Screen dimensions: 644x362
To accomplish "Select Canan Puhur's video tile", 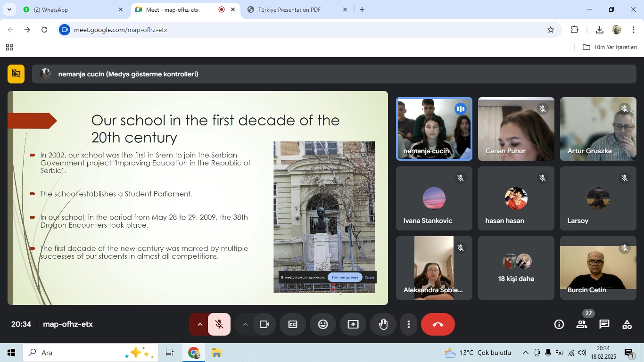I will point(516,129).
